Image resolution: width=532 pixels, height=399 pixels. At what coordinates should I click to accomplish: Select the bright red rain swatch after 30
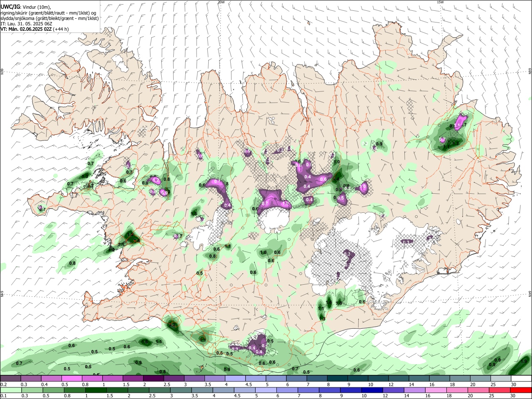click(521, 390)
